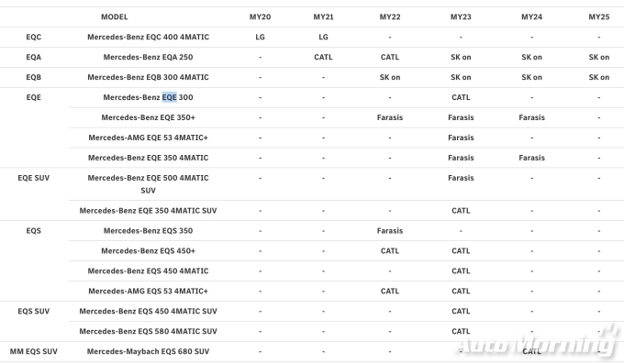This screenshot has height=364, width=624.
Task: Select the EQS SUV category cell
Action: (33, 312)
